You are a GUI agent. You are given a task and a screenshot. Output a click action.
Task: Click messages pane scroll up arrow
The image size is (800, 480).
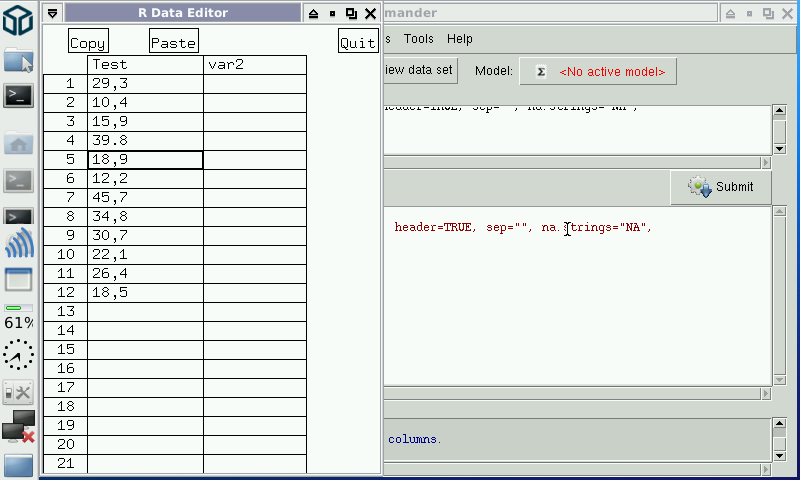click(x=780, y=423)
